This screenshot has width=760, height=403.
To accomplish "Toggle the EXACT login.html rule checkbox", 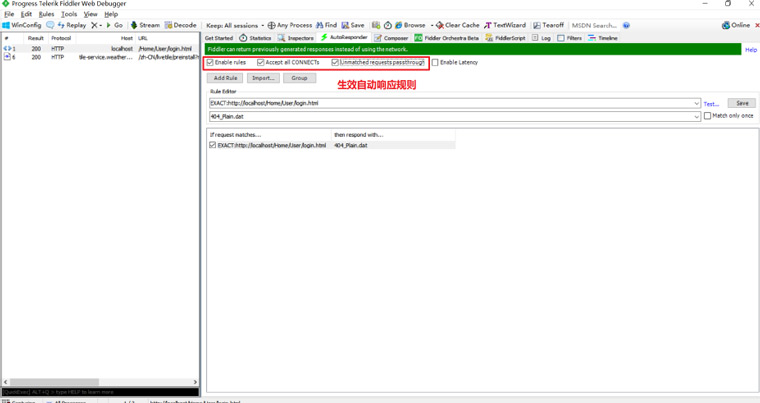I will pos(212,145).
